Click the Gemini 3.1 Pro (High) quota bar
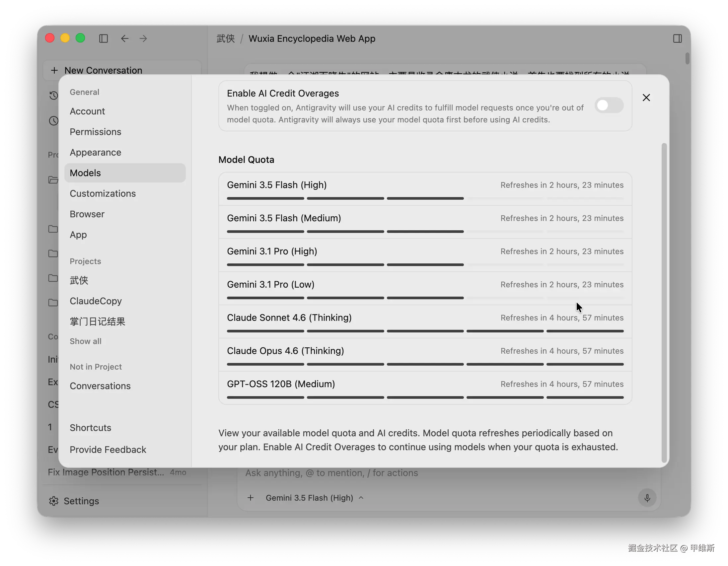Viewport: 728px width, 566px height. pyautogui.click(x=425, y=265)
